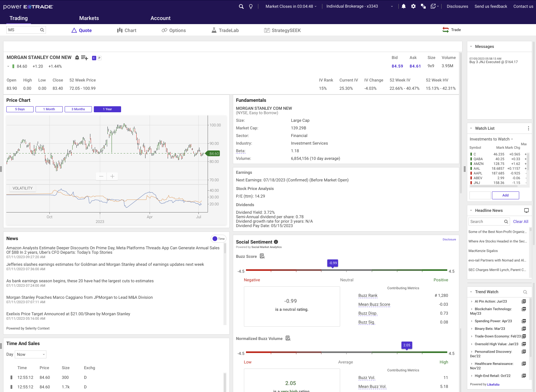Open the Chart tab
This screenshot has height=392, width=536.
click(x=126, y=30)
